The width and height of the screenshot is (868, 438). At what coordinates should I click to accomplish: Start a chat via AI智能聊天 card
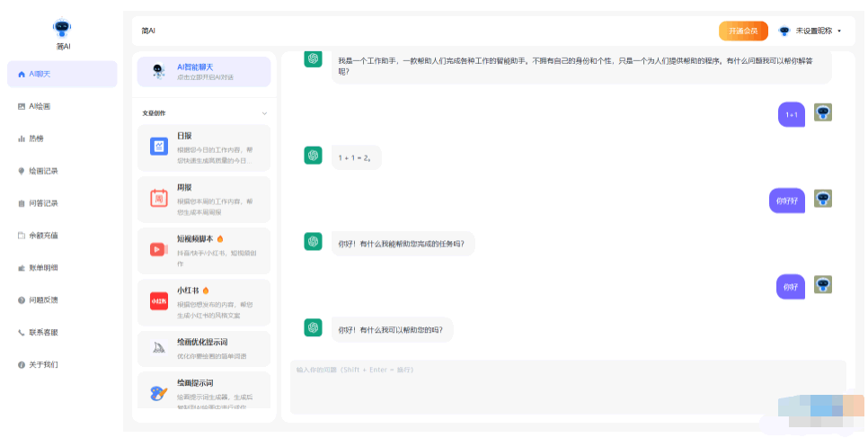point(204,71)
